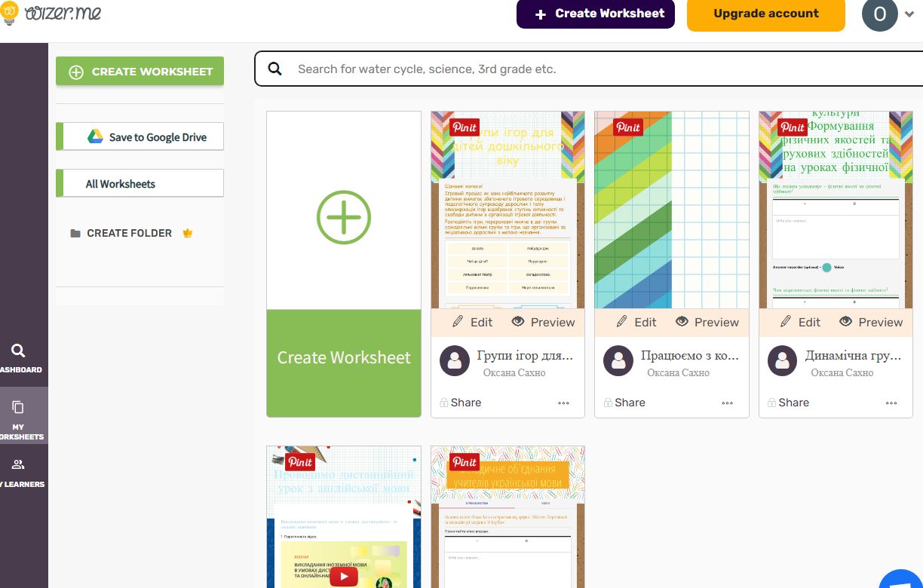This screenshot has height=588, width=923.
Task: Click the large green plus circle icon
Action: tap(344, 217)
